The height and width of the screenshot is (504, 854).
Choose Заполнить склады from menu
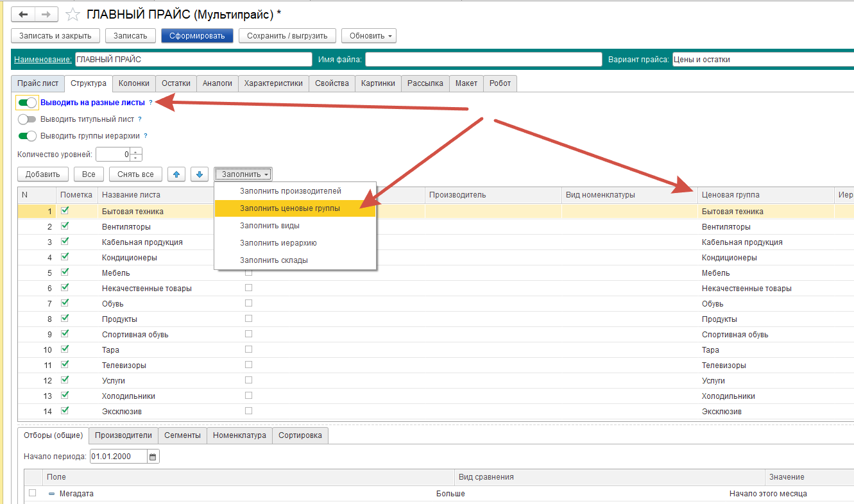295,260
